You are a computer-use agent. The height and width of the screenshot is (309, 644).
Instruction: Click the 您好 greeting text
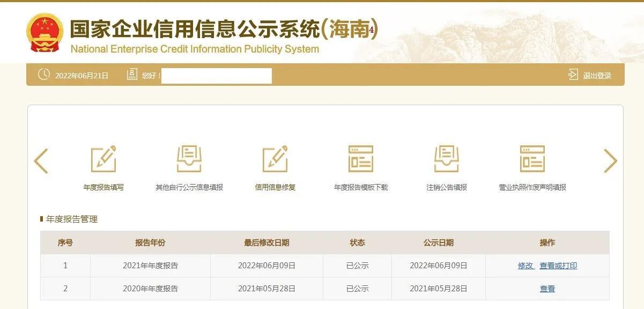tap(150, 76)
